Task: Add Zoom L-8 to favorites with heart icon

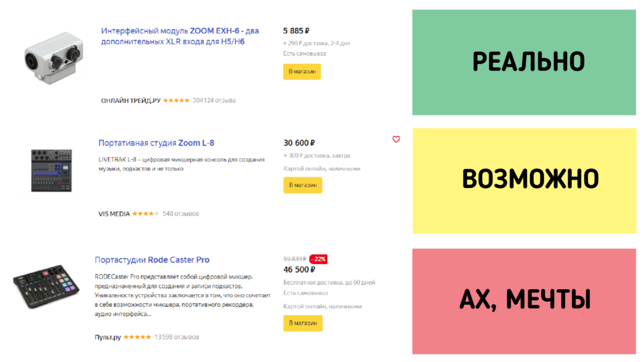Action: click(396, 139)
